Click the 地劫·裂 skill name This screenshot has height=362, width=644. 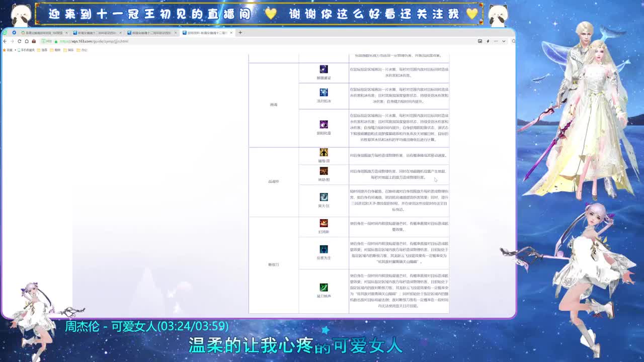pos(324,179)
